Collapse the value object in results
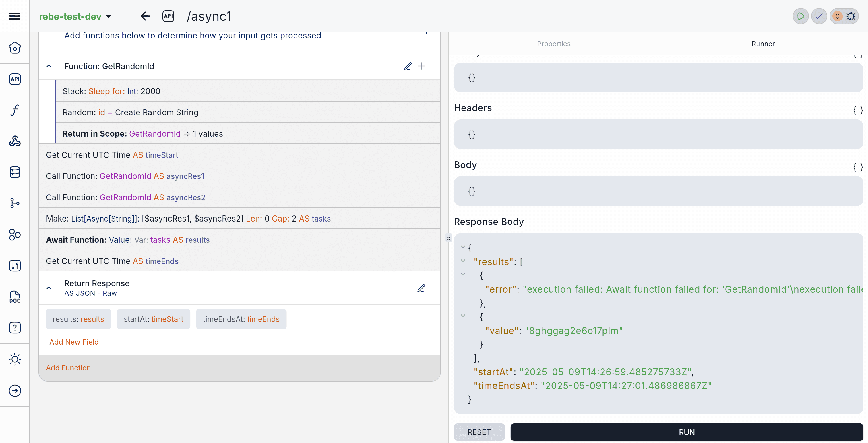Viewport: 868px width, 443px height. (x=463, y=316)
